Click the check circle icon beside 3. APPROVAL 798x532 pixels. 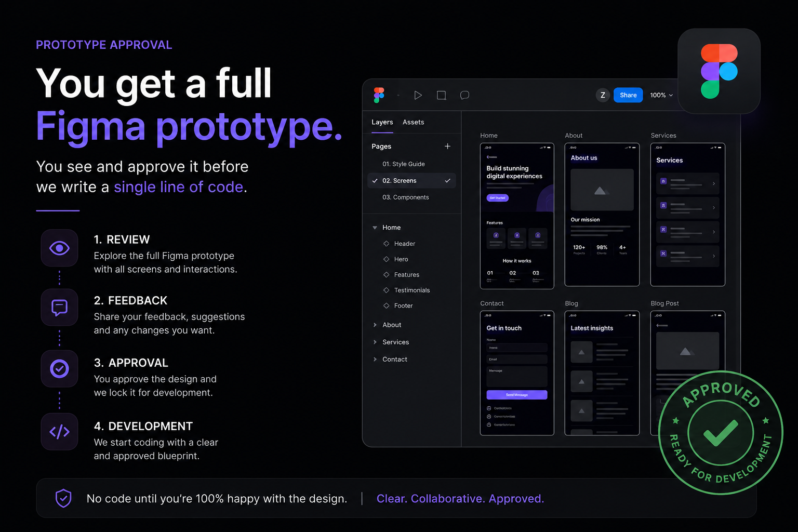[59, 369]
